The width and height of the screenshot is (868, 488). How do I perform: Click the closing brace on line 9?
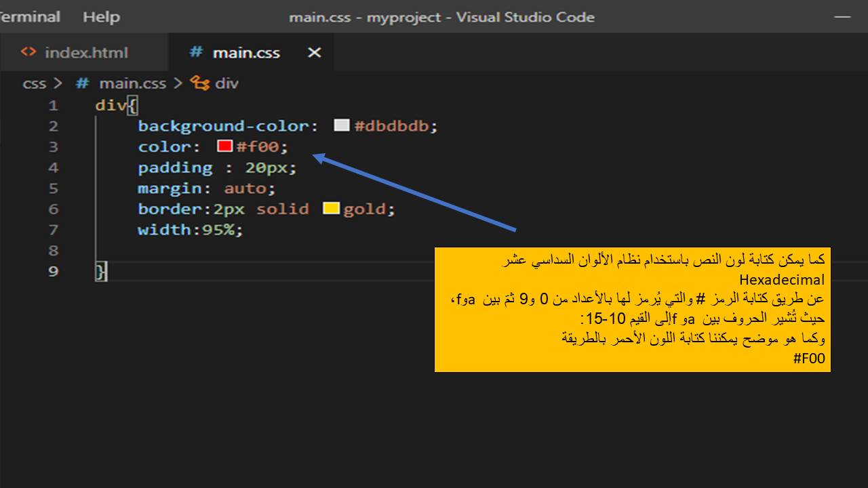[x=100, y=271]
